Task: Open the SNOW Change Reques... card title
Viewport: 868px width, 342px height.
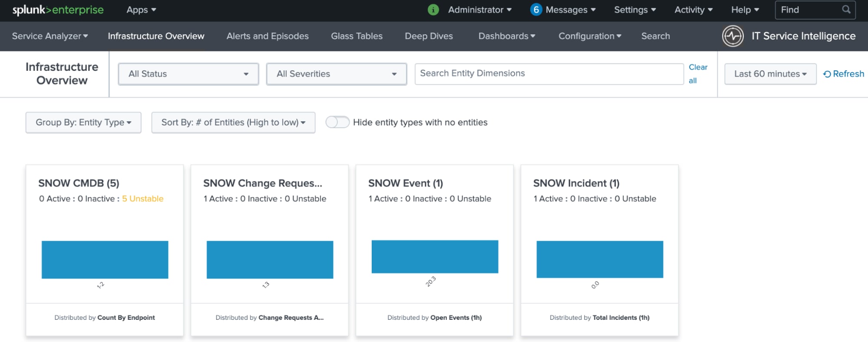Action: [x=263, y=183]
